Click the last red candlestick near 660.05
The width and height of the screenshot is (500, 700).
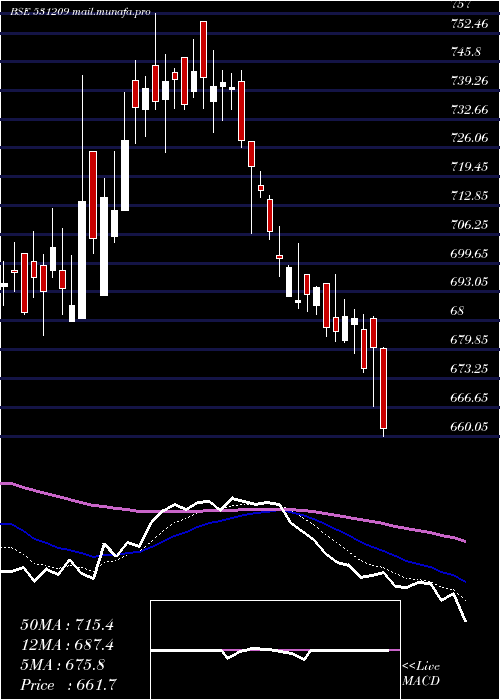coord(383,388)
